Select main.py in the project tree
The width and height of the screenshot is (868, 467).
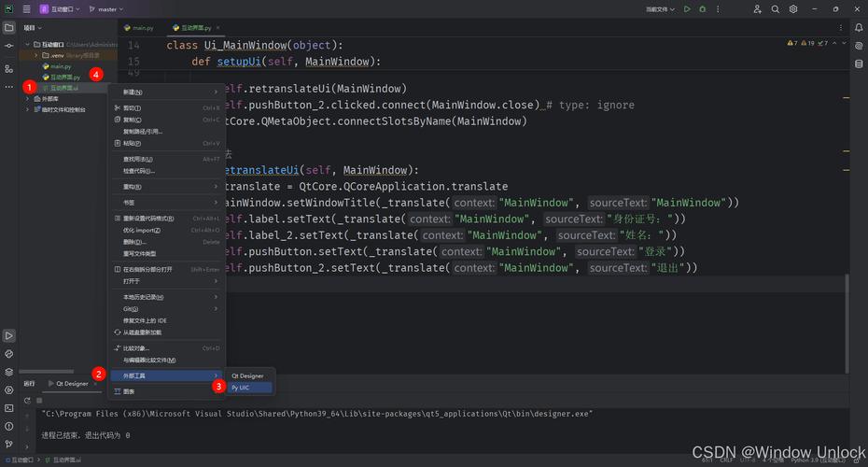pyautogui.click(x=61, y=66)
